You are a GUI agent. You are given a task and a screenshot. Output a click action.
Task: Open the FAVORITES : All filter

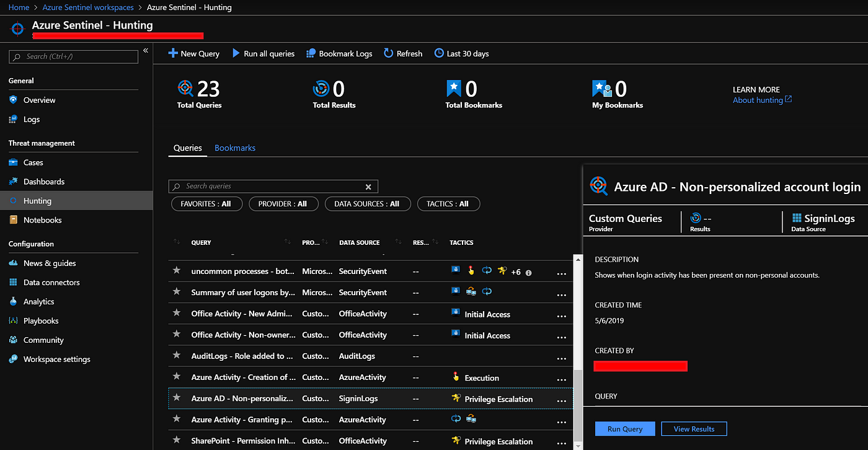206,204
